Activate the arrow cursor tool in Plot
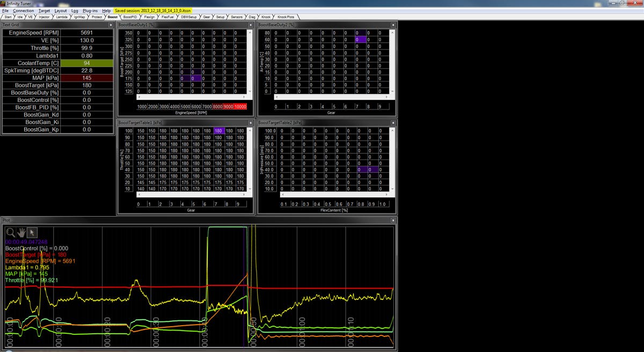Image resolution: width=644 pixels, height=352 pixels. (x=32, y=232)
